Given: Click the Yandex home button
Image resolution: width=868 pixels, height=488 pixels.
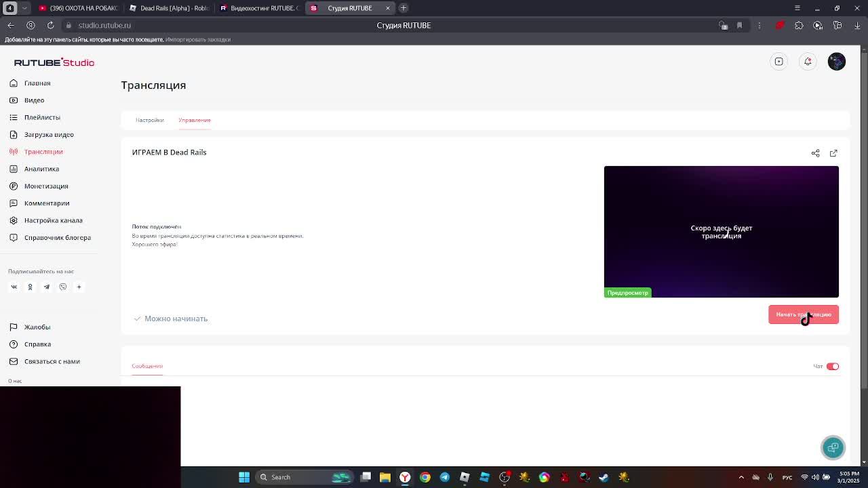Looking at the screenshot, I should click(31, 25).
